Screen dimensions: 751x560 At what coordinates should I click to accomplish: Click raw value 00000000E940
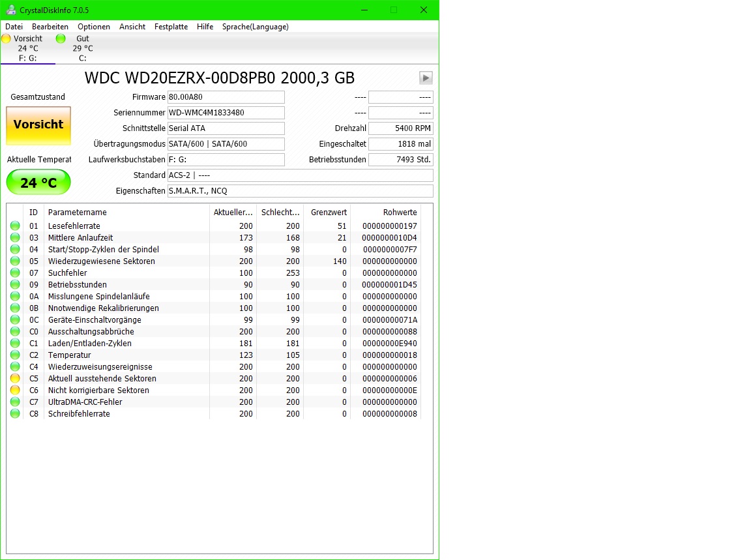pos(390,344)
